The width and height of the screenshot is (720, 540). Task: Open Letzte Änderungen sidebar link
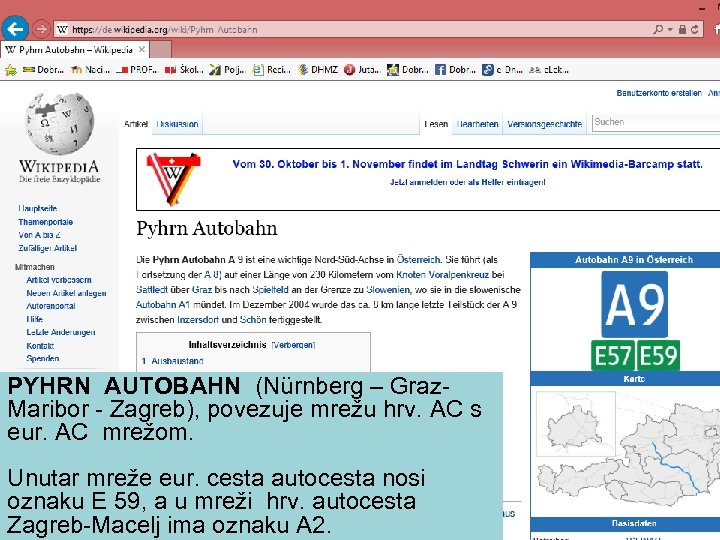[x=61, y=332]
